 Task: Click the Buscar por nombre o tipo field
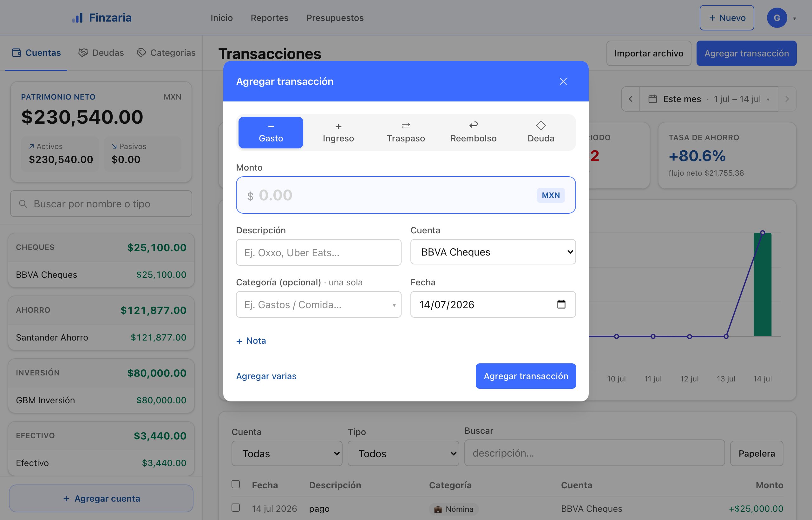click(x=101, y=204)
